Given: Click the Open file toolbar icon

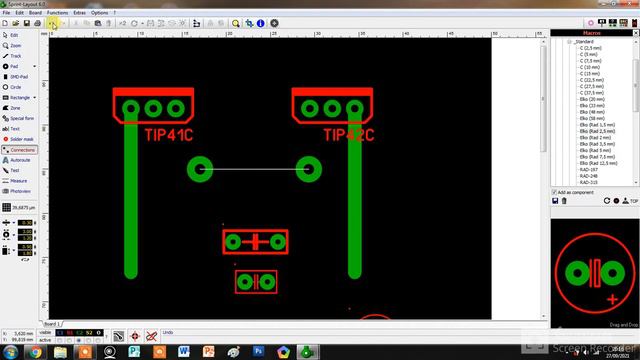Looking at the screenshot, I should (x=16, y=23).
